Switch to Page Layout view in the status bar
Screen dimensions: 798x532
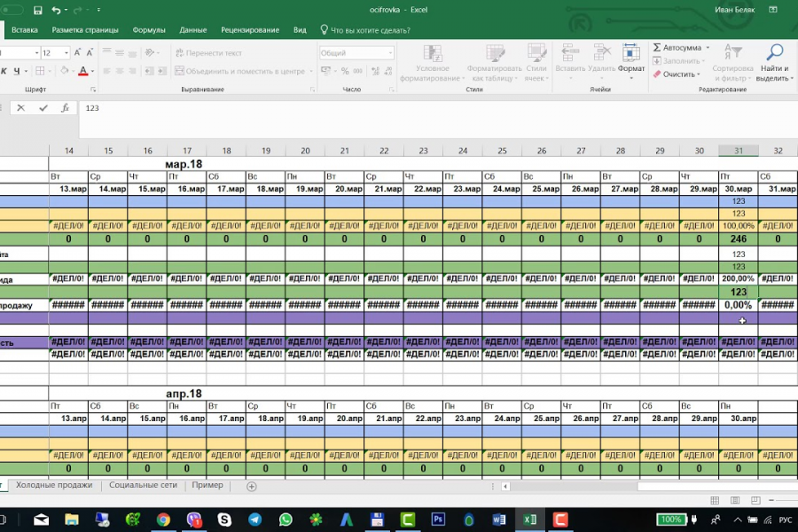click(735, 500)
